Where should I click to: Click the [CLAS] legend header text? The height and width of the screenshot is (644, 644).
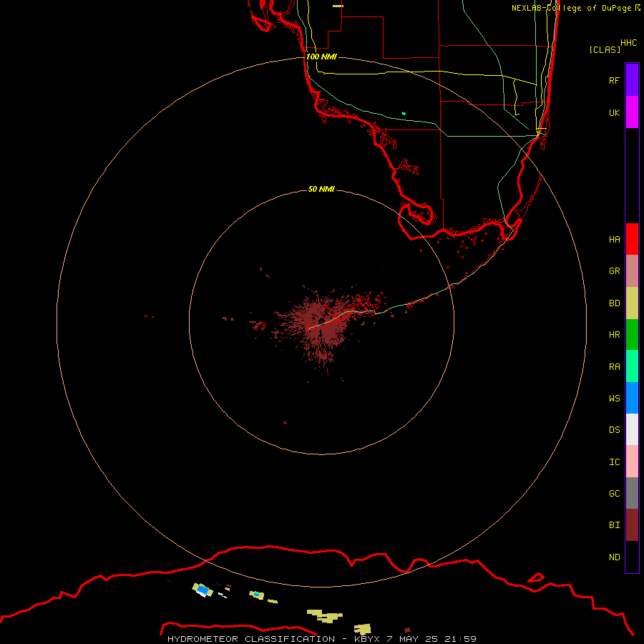[x=605, y=49]
